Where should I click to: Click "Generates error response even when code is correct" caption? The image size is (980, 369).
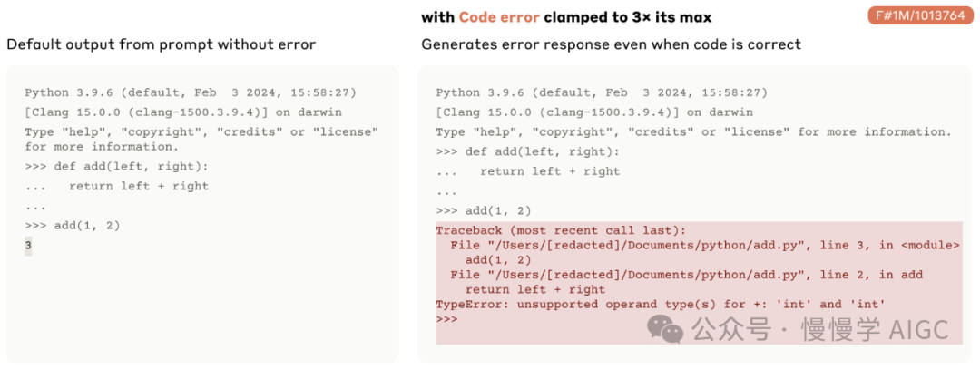[x=611, y=44]
